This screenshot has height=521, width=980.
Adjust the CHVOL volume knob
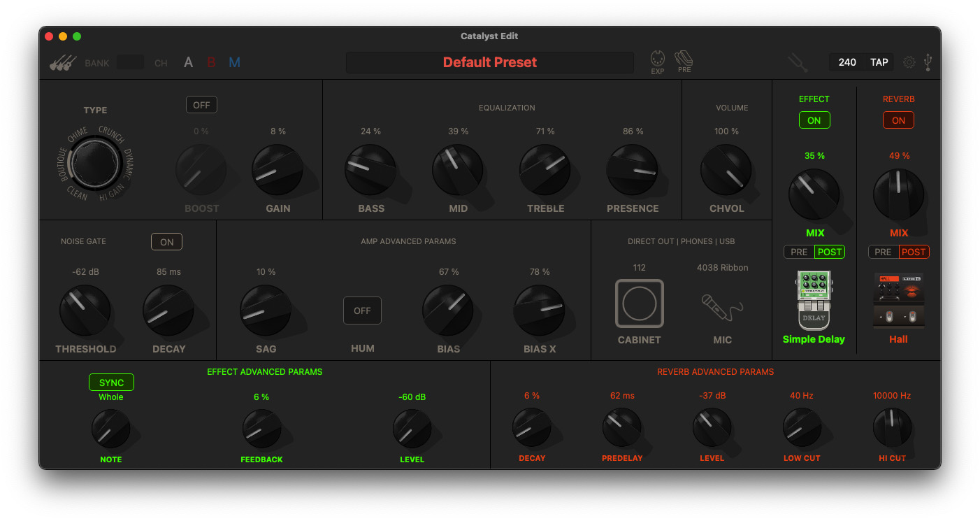click(x=726, y=169)
